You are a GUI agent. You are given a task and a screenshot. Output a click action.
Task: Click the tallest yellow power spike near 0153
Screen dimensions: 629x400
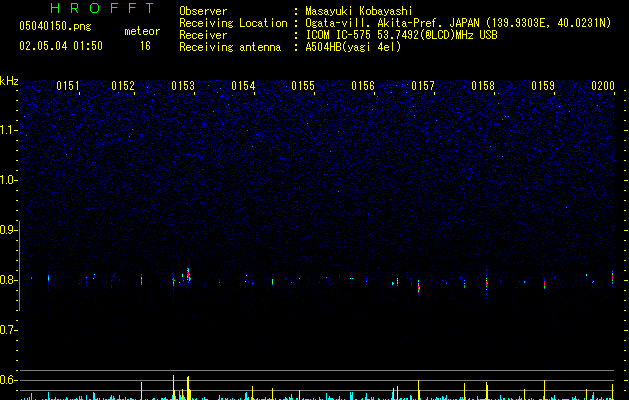(x=173, y=387)
